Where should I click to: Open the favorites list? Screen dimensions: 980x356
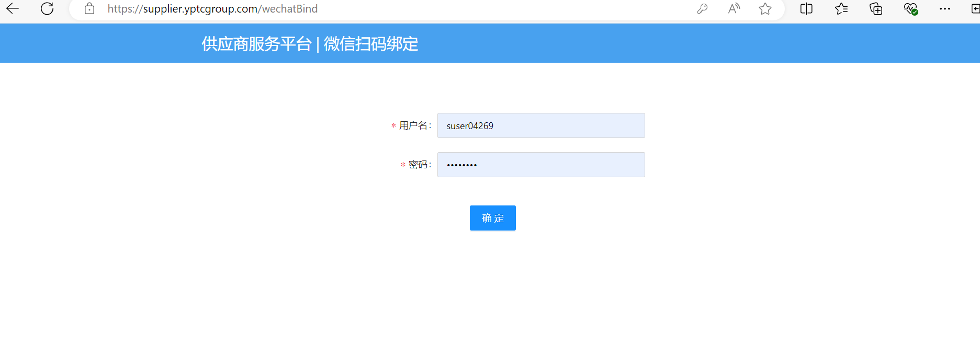click(841, 8)
